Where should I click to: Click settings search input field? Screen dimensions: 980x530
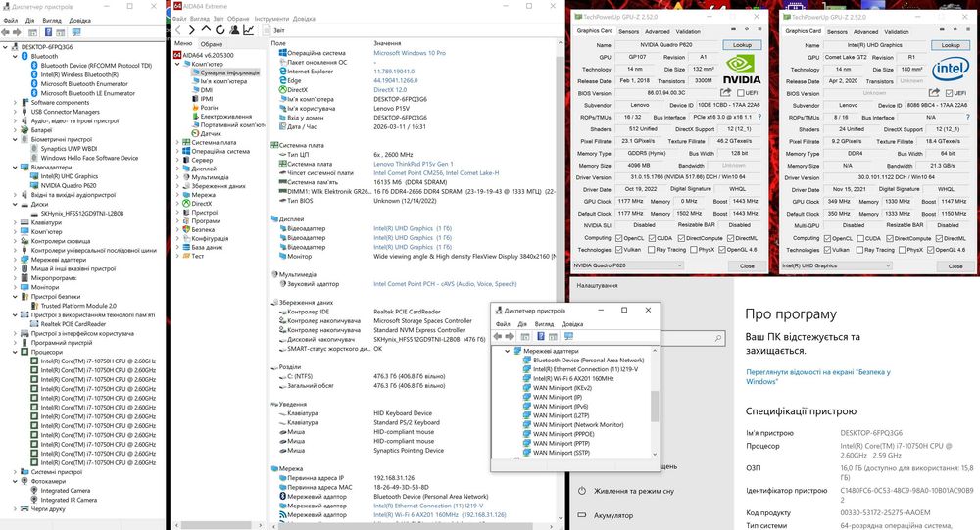pos(693,338)
